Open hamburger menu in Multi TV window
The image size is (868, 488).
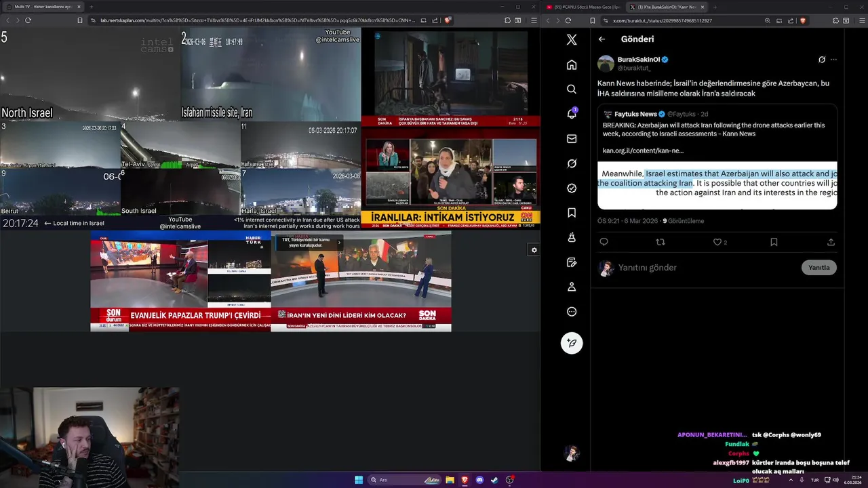click(534, 20)
